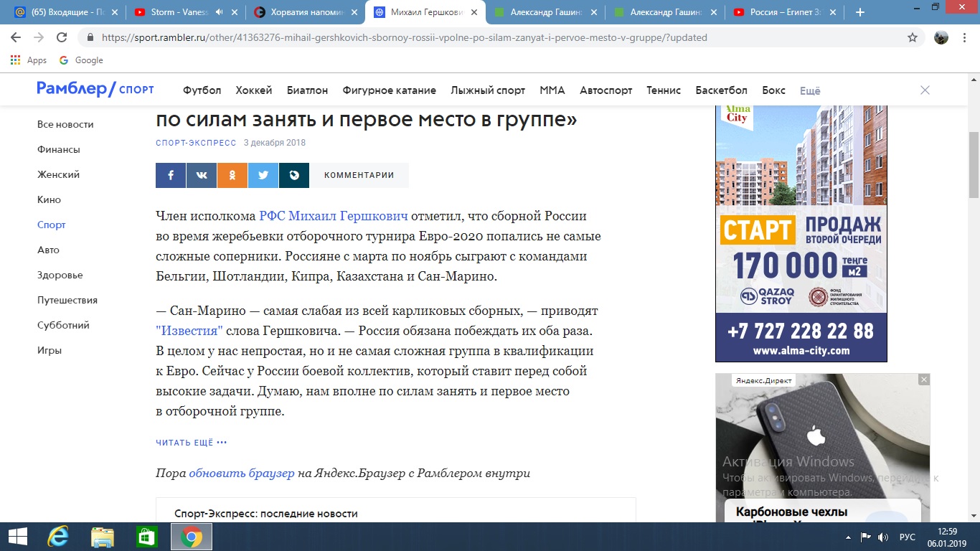Follow РФС Михаил Гершкович link
Image resolution: width=980 pixels, height=551 pixels.
click(x=334, y=215)
